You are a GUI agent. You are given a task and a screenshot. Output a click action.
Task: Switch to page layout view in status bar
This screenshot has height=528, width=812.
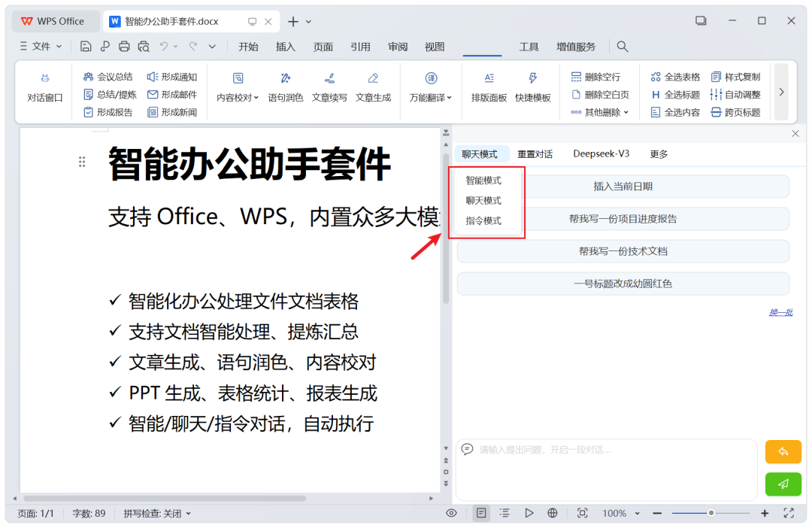tap(481, 513)
